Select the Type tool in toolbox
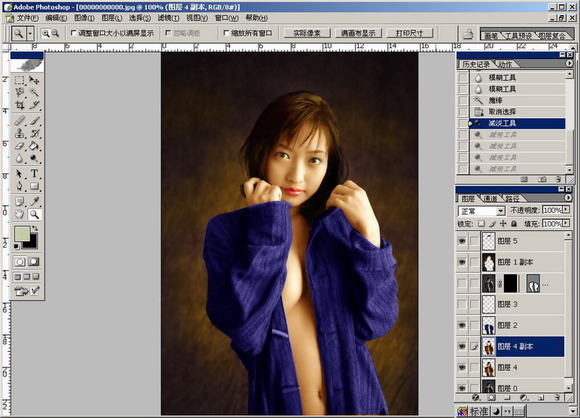Image resolution: width=580 pixels, height=418 pixels. click(x=34, y=173)
